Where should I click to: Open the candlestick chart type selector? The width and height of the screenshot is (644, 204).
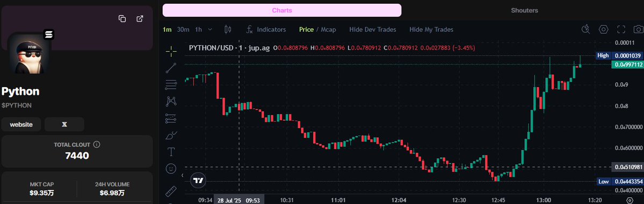tap(228, 30)
